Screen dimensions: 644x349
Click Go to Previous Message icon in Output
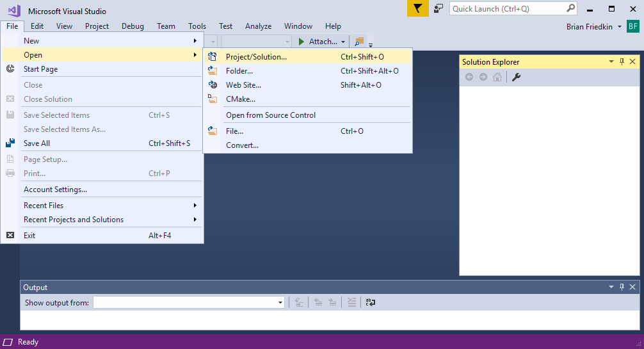[x=318, y=302]
